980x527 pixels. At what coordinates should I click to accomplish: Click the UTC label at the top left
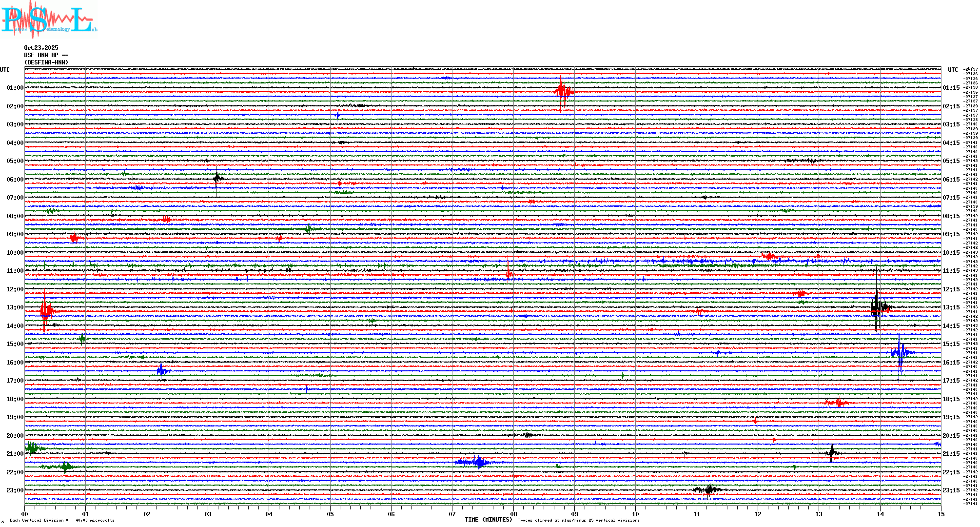tap(5, 70)
